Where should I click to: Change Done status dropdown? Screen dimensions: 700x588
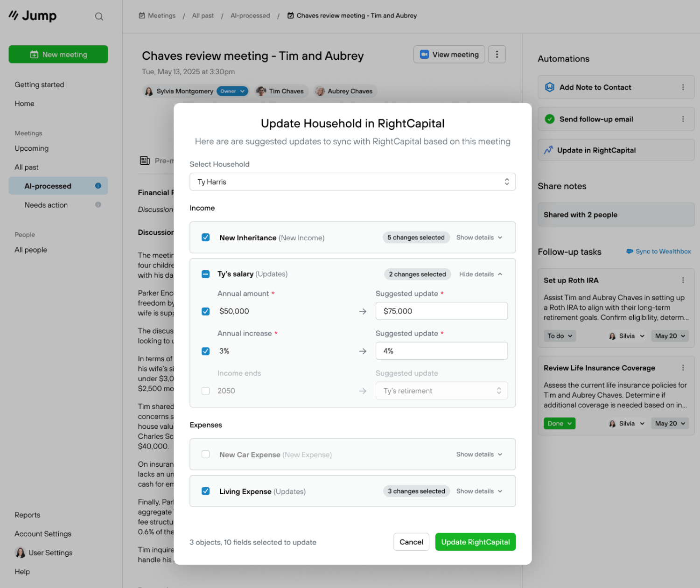[560, 423]
